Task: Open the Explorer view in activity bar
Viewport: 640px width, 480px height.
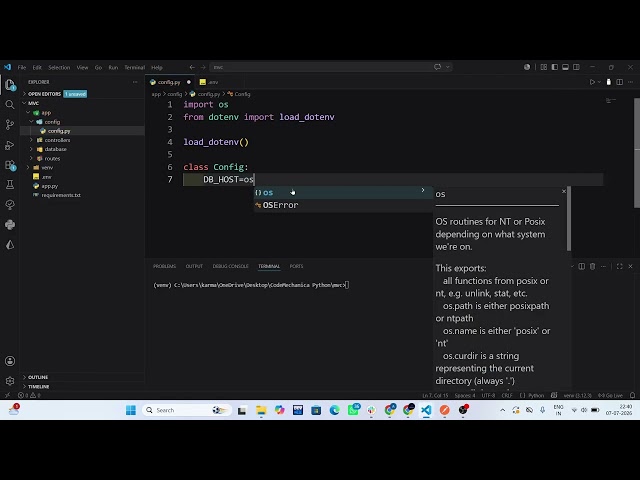Action: (10, 85)
